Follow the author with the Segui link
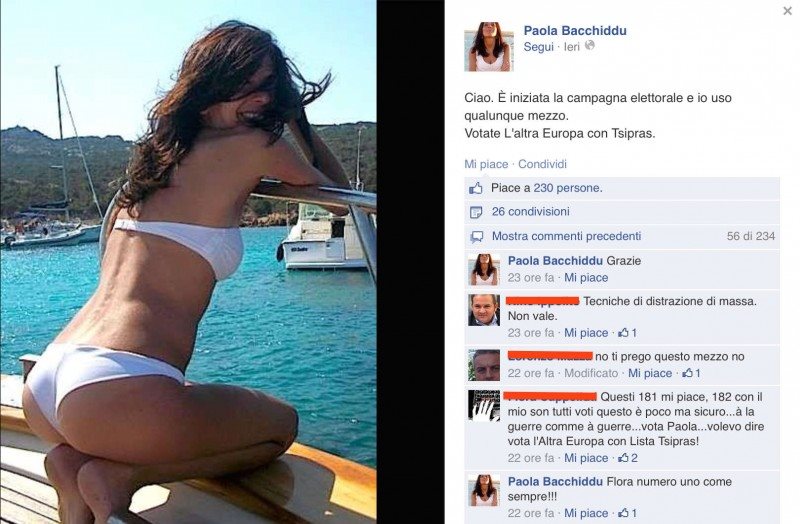Viewport: 800px width, 524px height. point(538,46)
